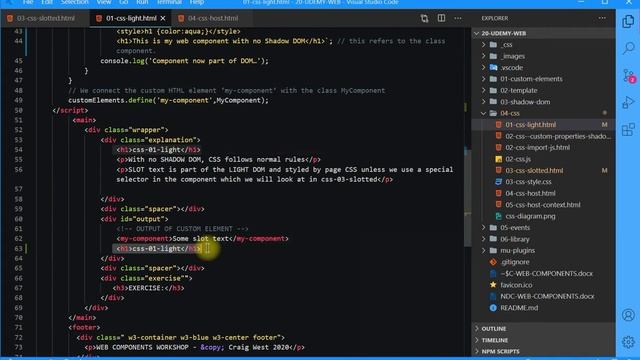The height and width of the screenshot is (360, 640).
Task: Click line number 63 in gutter
Action: point(18,249)
